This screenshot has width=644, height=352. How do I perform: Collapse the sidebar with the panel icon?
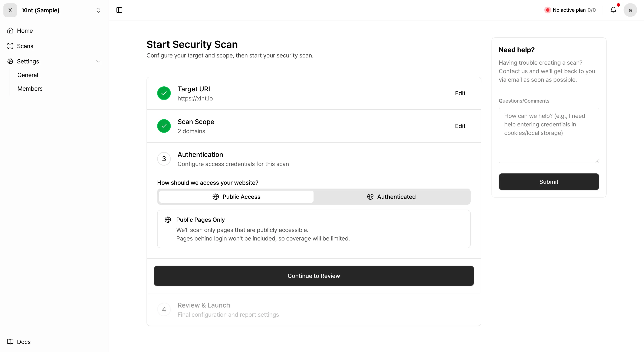pos(119,10)
